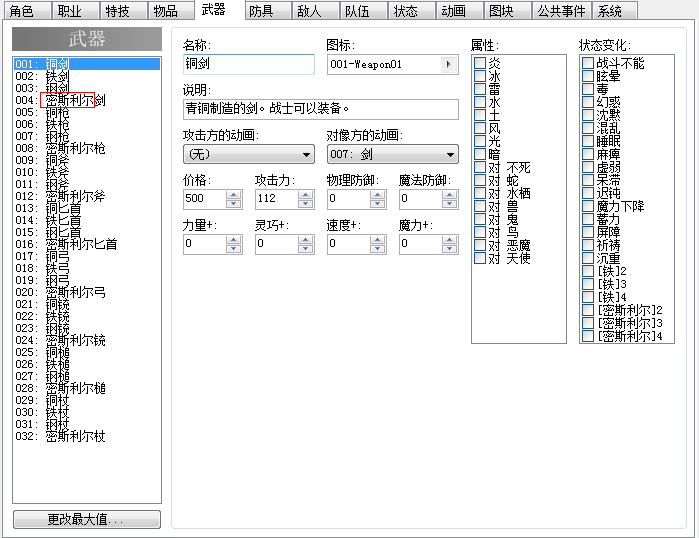Screen dimensions: 699x538
Task: Increase 速度+ with the up arrow
Action: click(x=378, y=240)
